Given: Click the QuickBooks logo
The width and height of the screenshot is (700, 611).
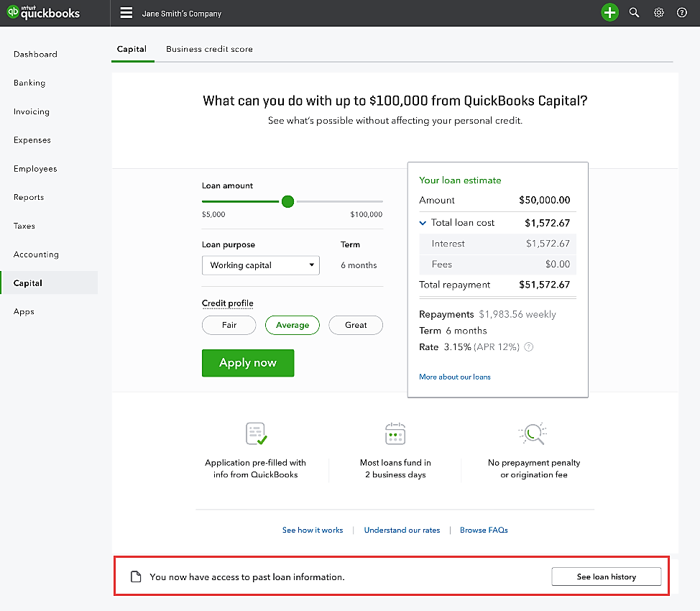Looking at the screenshot, I should [43, 12].
